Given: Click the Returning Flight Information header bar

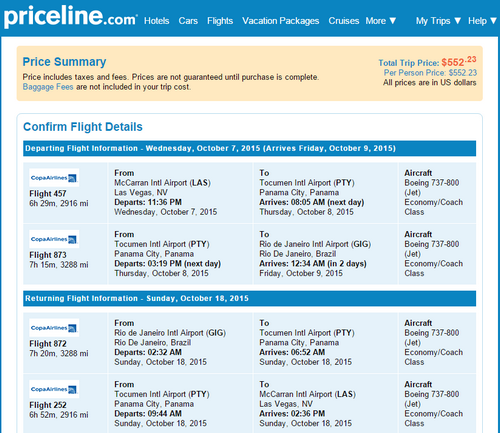Looking at the screenshot, I should tap(249, 298).
